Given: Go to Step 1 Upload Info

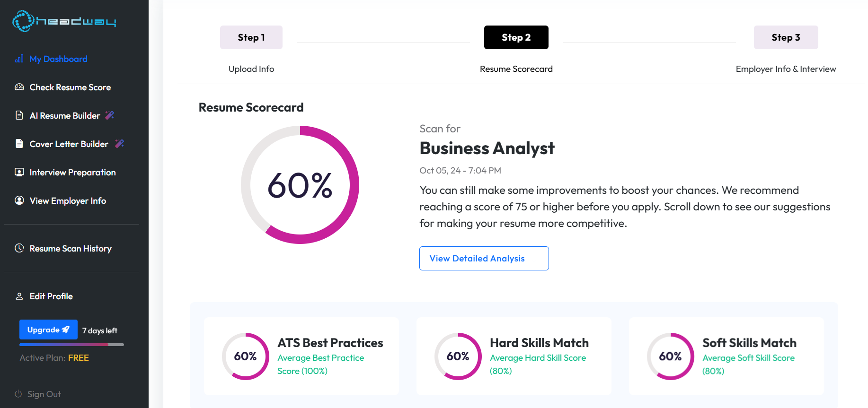Looking at the screenshot, I should tap(251, 37).
